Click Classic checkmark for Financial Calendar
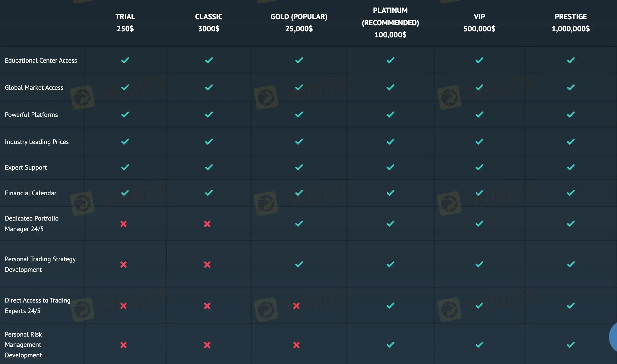 [209, 193]
